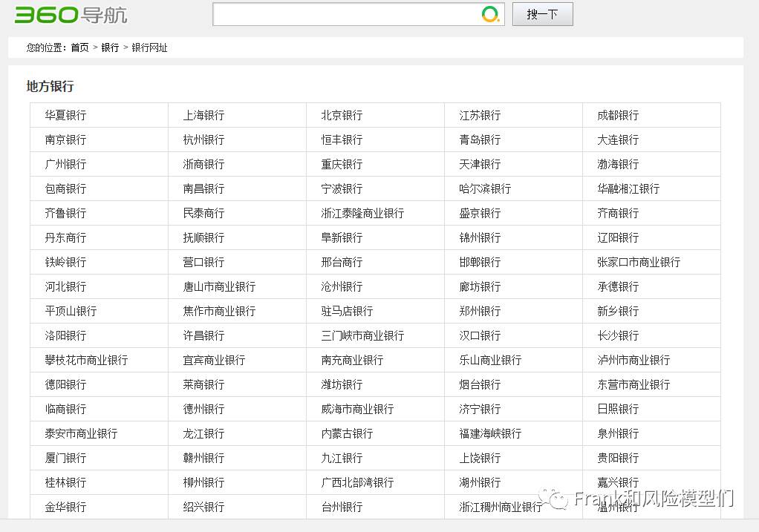Select 河北银行 link
This screenshot has height=532, width=759.
[65, 286]
